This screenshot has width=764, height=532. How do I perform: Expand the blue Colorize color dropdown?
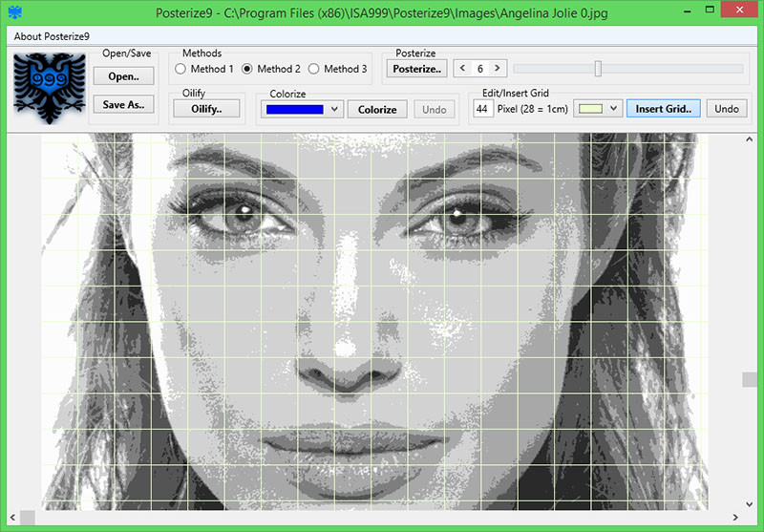[334, 109]
